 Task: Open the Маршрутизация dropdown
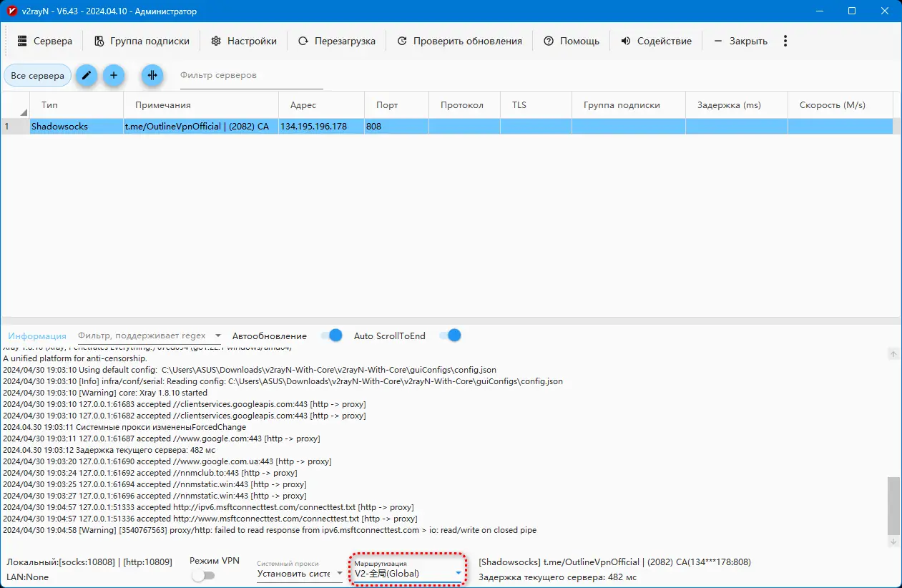coord(457,574)
